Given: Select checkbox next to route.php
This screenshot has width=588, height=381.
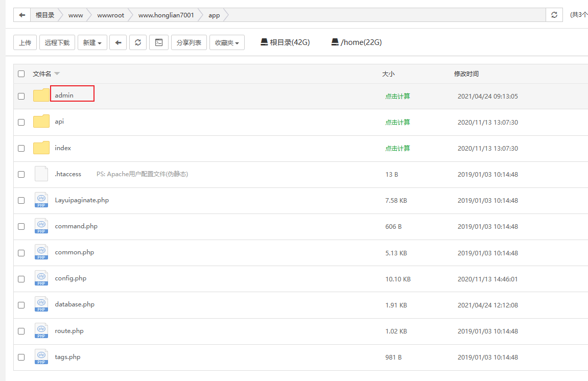Looking at the screenshot, I should tap(21, 331).
